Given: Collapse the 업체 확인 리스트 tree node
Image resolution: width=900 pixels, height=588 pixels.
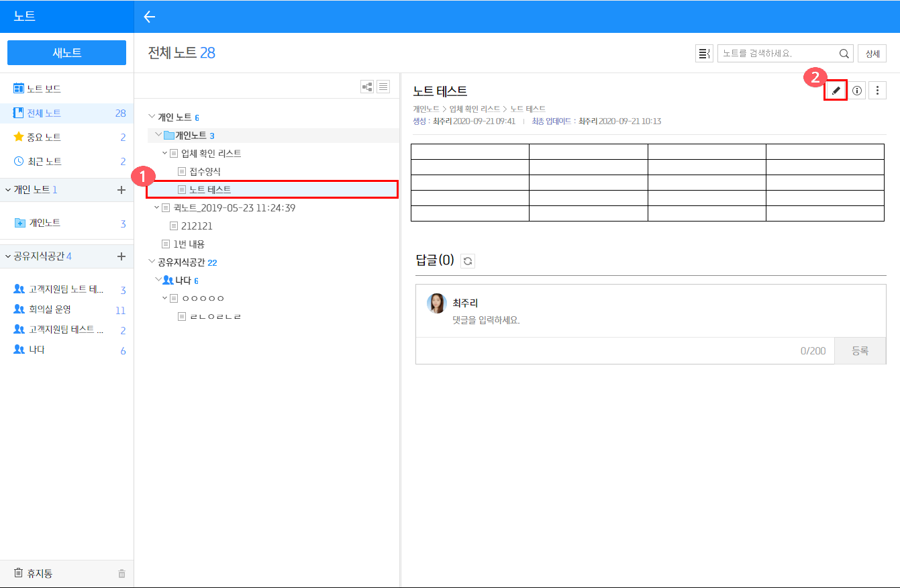Looking at the screenshot, I should [x=165, y=153].
